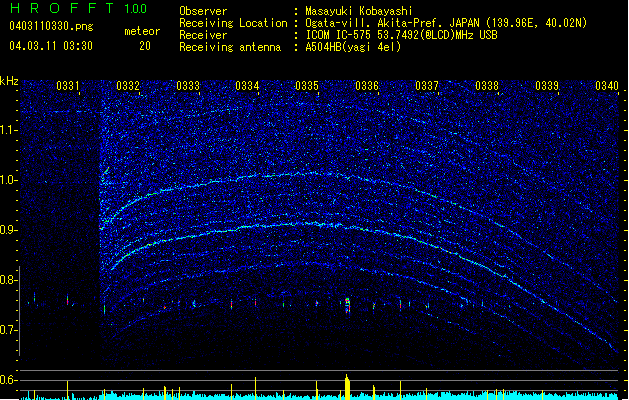
Task: Click the 'Receiving Location' label
Action: pos(233,23)
